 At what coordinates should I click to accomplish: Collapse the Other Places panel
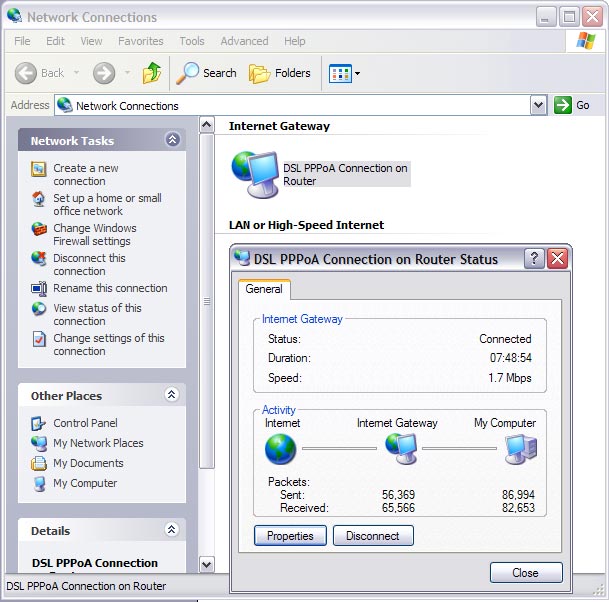click(x=172, y=395)
